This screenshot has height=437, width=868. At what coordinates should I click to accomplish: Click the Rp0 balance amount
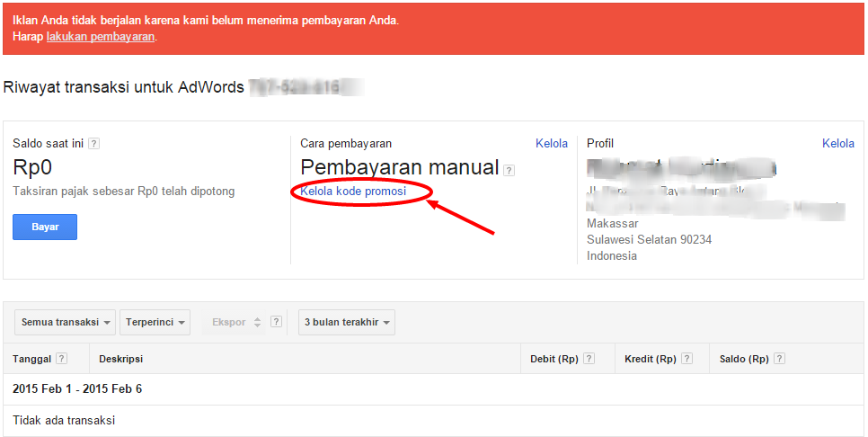click(32, 167)
